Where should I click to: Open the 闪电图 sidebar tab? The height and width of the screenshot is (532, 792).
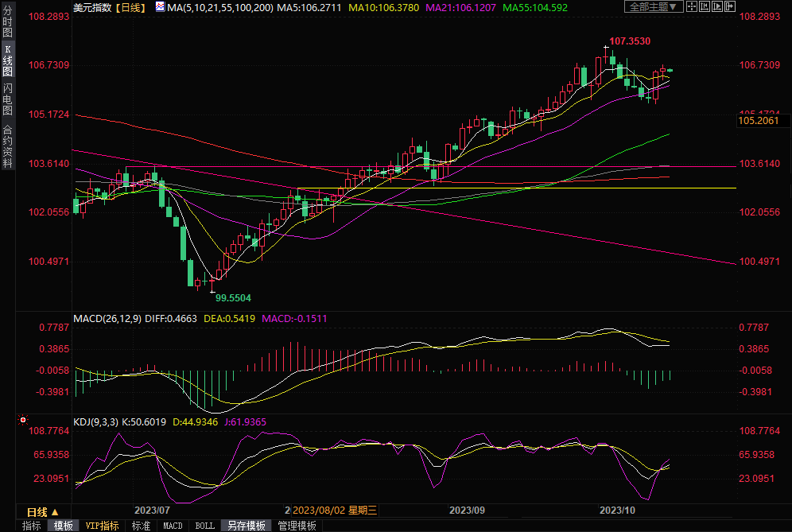pyautogui.click(x=7, y=99)
